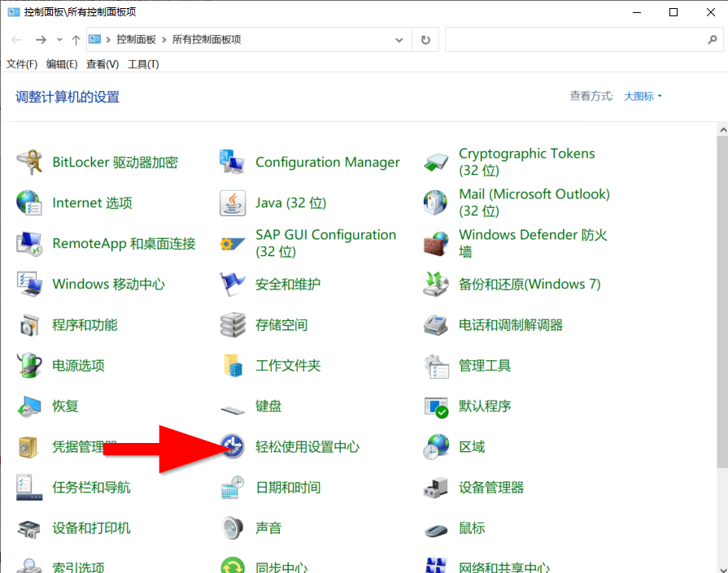Open the 日期和时间 calendar icon
This screenshot has height=573, width=728.
click(x=232, y=487)
